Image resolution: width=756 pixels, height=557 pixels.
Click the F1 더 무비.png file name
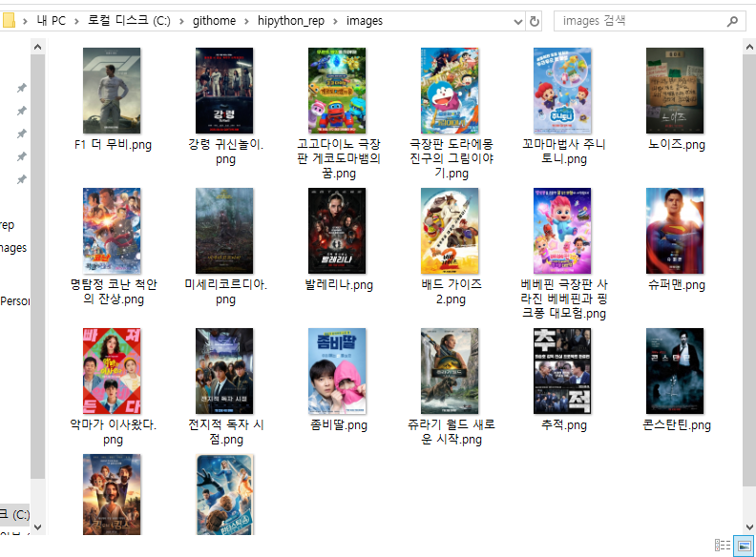tap(113, 145)
